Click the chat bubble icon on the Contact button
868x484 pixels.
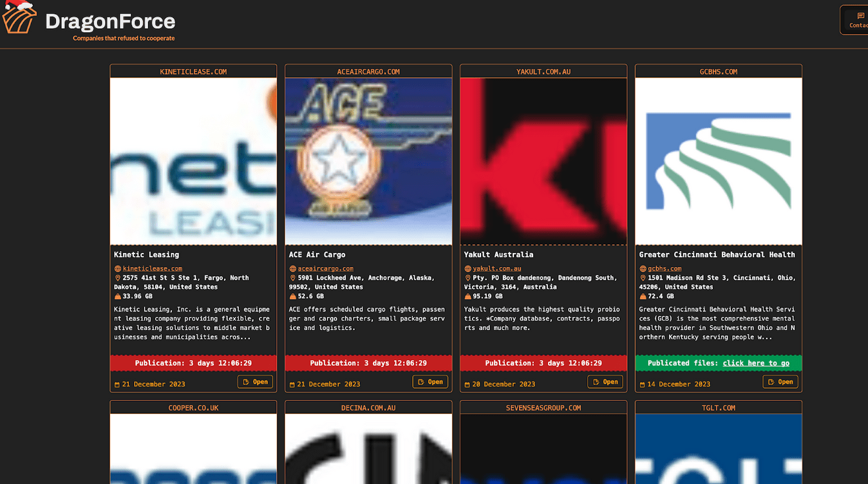tap(861, 14)
